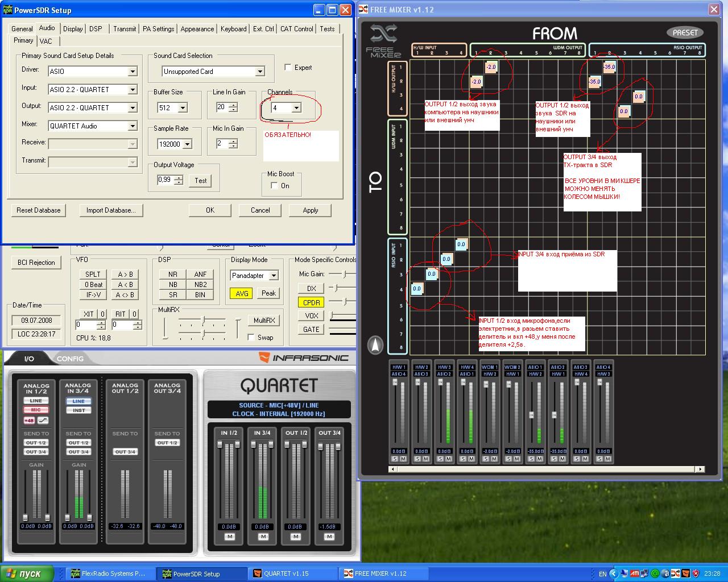Expand the Sample Rate dropdown
This screenshot has width=728, height=582.
point(187,144)
